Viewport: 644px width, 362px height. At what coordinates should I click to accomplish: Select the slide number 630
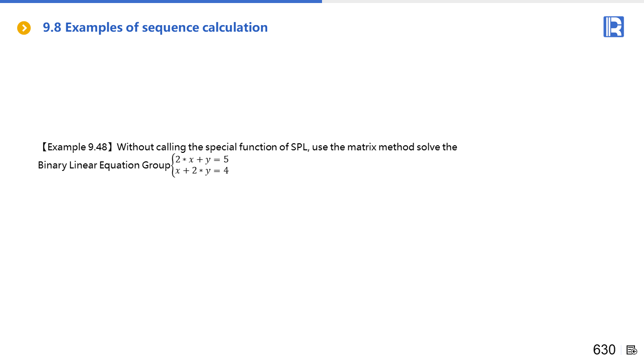[604, 349]
